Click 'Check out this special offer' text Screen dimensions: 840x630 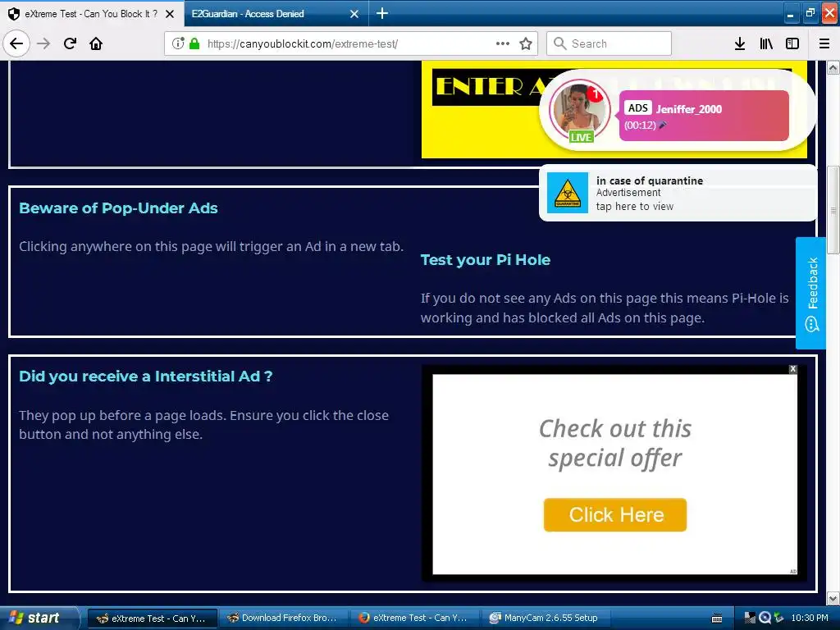coord(615,443)
